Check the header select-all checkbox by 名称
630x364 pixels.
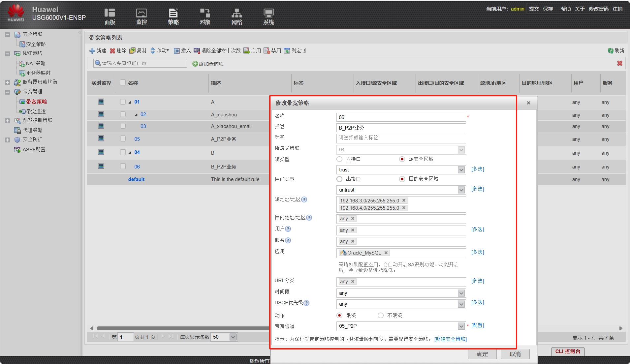coord(123,82)
